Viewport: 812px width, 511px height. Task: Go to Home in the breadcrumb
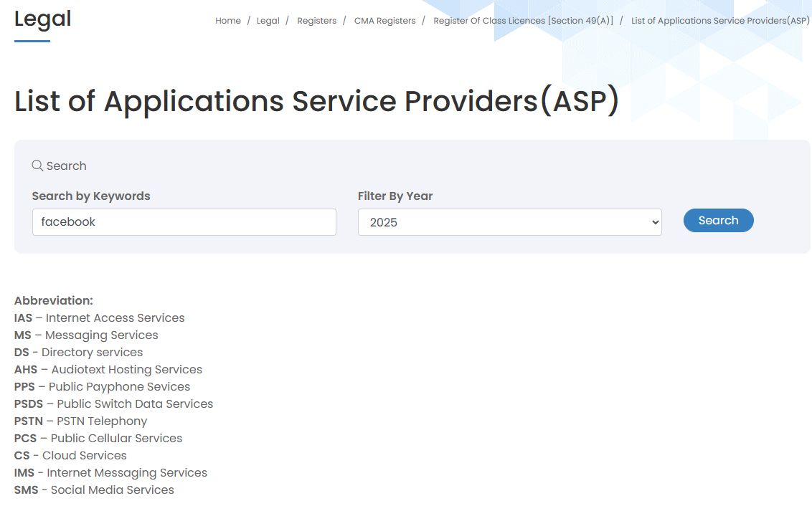(x=228, y=21)
